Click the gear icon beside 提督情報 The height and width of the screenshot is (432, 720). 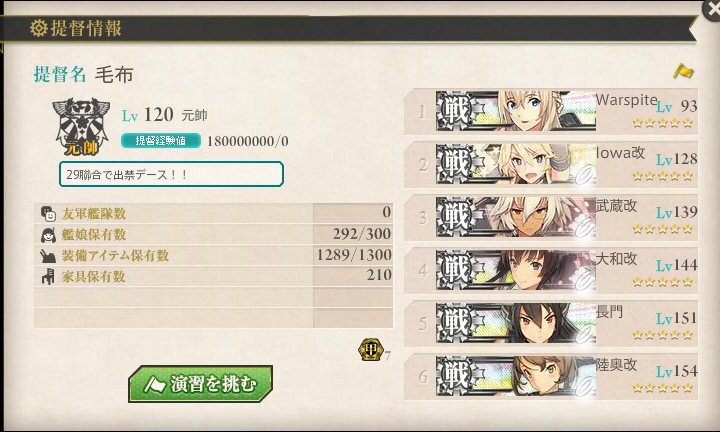39,28
